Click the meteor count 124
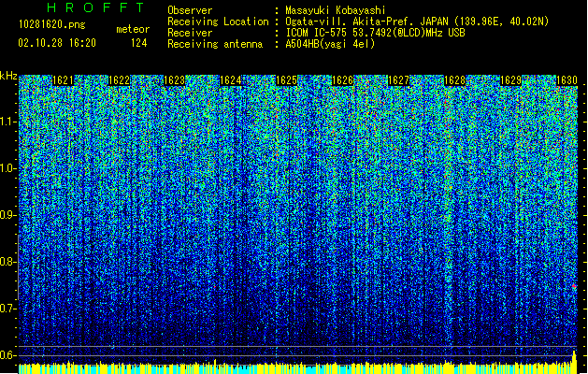This screenshot has height=374, width=588. pyautogui.click(x=138, y=43)
